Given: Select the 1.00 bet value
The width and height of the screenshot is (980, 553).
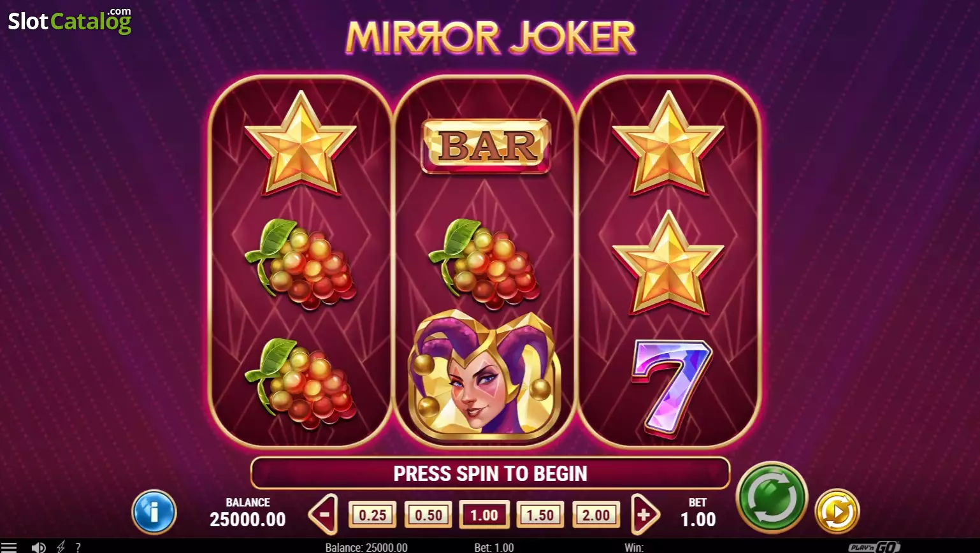Looking at the screenshot, I should (484, 515).
